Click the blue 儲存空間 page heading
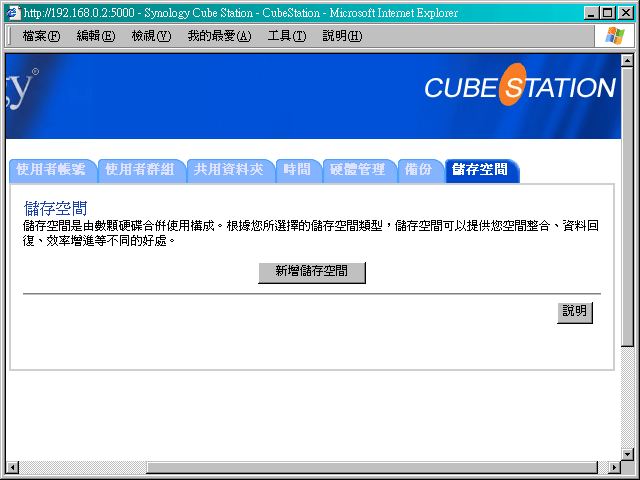The image size is (640, 480). [55, 208]
